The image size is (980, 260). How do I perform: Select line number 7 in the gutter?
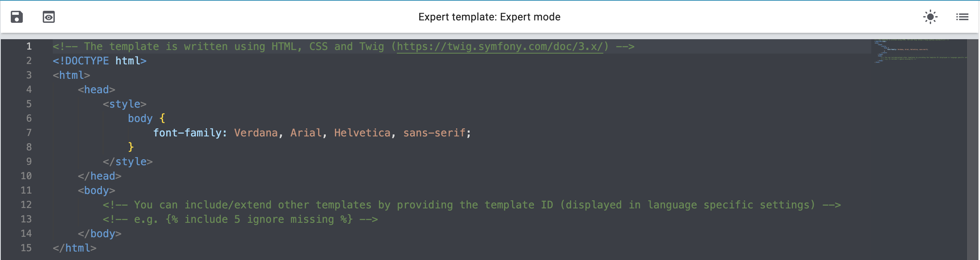point(29,133)
